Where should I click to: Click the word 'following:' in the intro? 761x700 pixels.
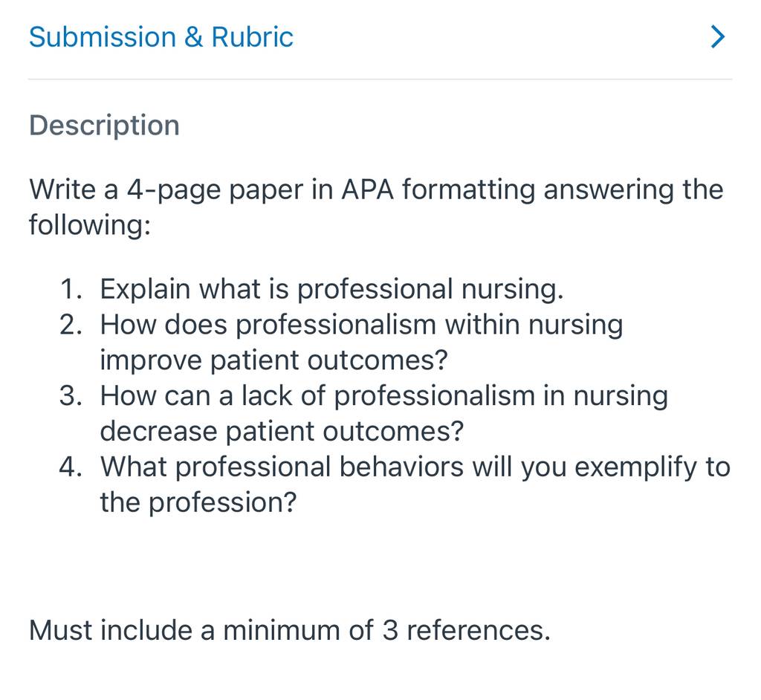tap(90, 225)
